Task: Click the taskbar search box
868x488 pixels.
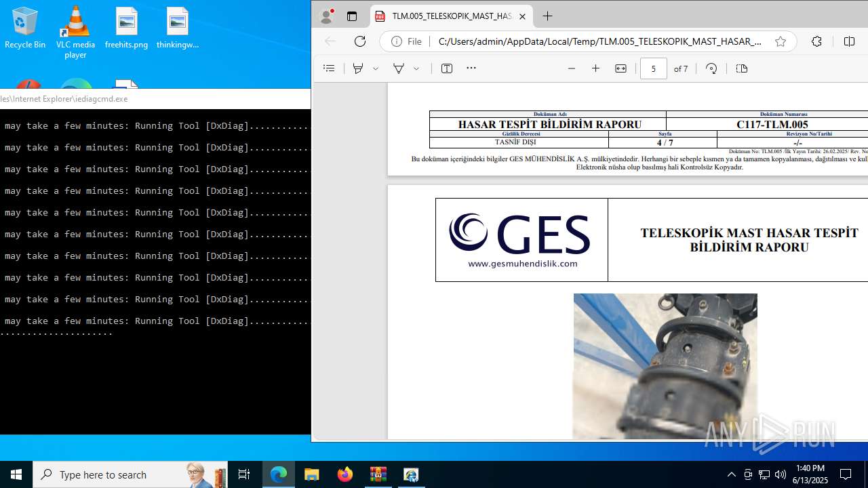Action: click(130, 474)
